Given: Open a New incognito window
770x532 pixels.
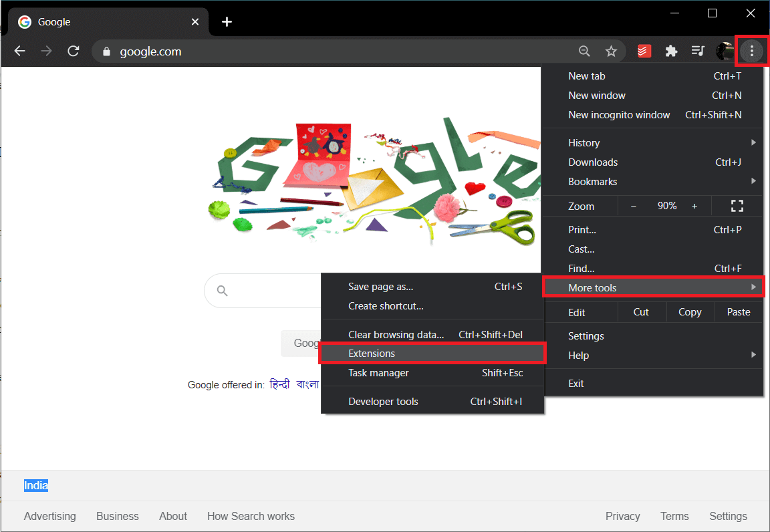Looking at the screenshot, I should 619,114.
